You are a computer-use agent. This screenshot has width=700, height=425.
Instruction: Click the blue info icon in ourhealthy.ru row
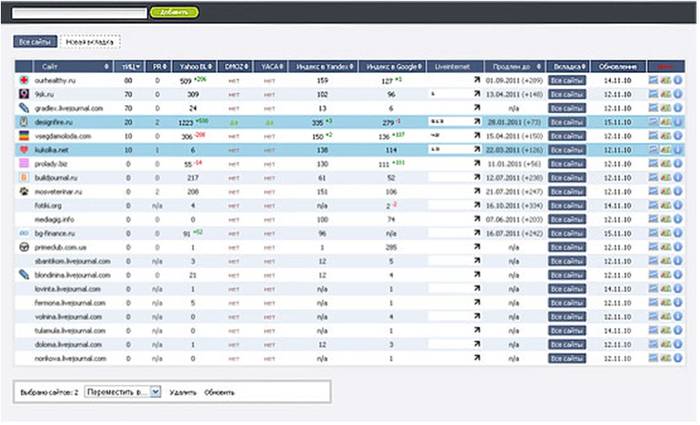click(x=678, y=79)
